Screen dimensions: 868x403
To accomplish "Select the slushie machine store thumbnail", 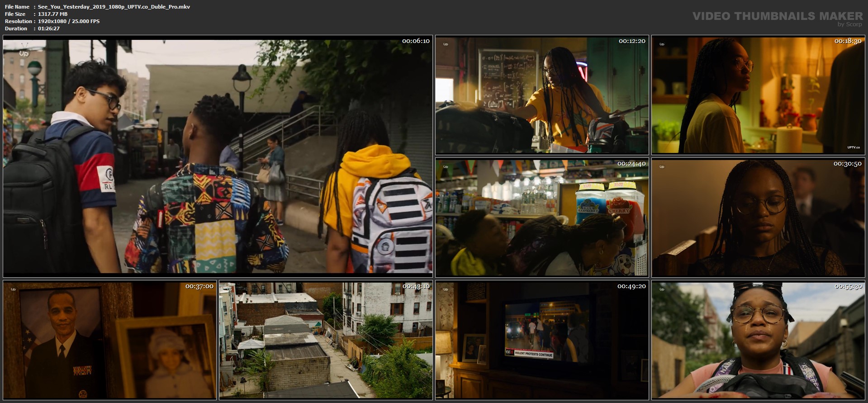I will pos(542,217).
